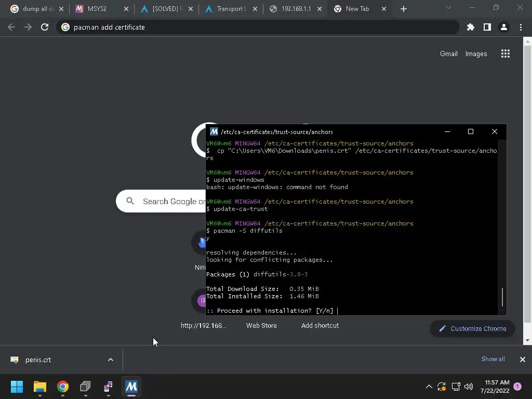Screen dimensions: 532x399
Task: Open the Gmail link
Action: pos(448,54)
